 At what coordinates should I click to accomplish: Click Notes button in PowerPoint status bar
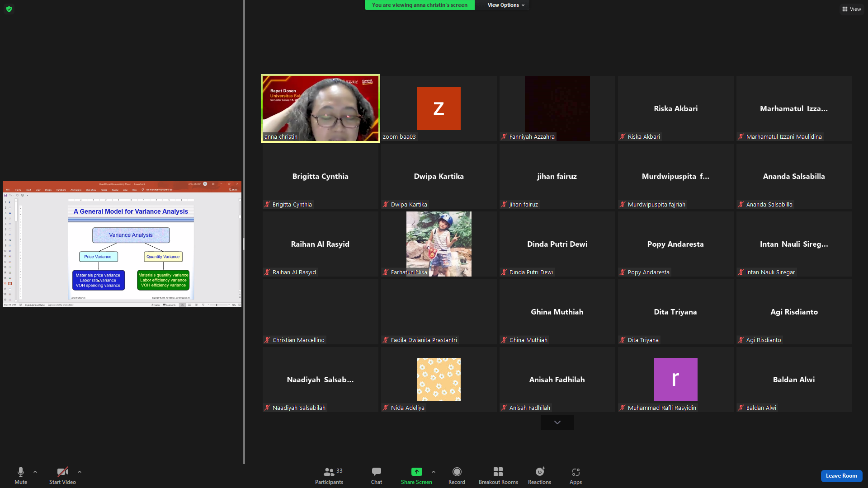156,305
